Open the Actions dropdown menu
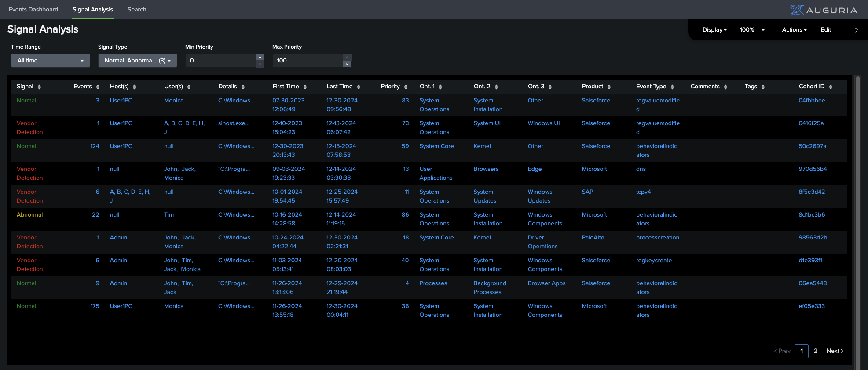This screenshot has height=370, width=868. point(794,30)
